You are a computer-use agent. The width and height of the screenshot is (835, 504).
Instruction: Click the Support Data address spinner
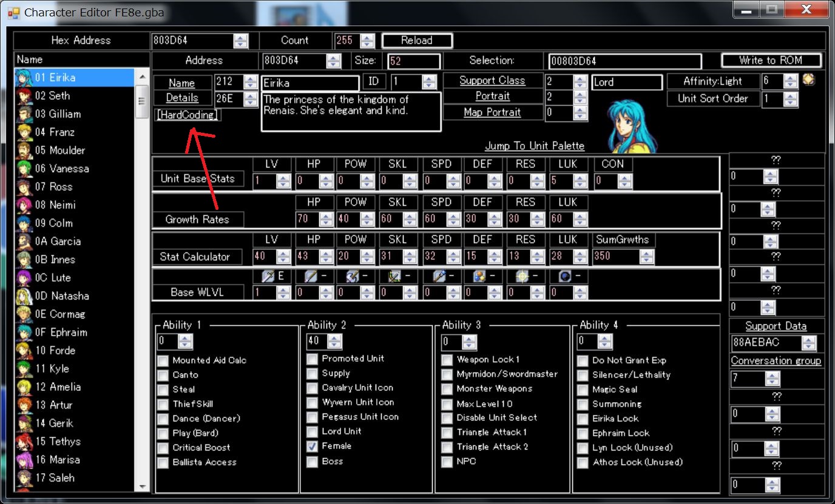click(809, 343)
